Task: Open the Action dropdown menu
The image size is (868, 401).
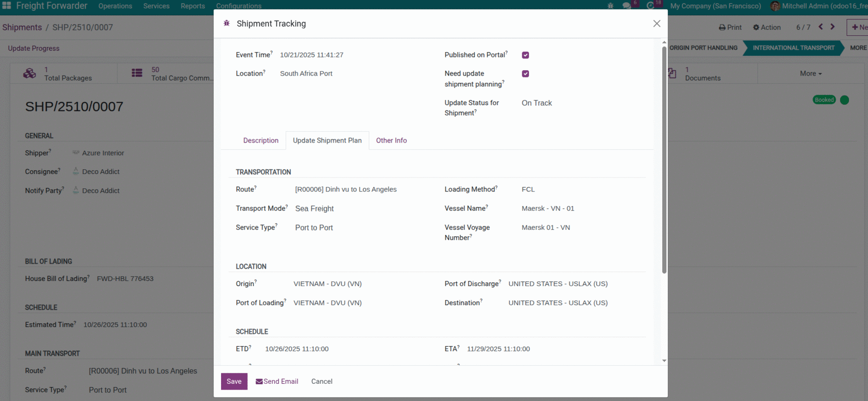Action: click(x=767, y=27)
